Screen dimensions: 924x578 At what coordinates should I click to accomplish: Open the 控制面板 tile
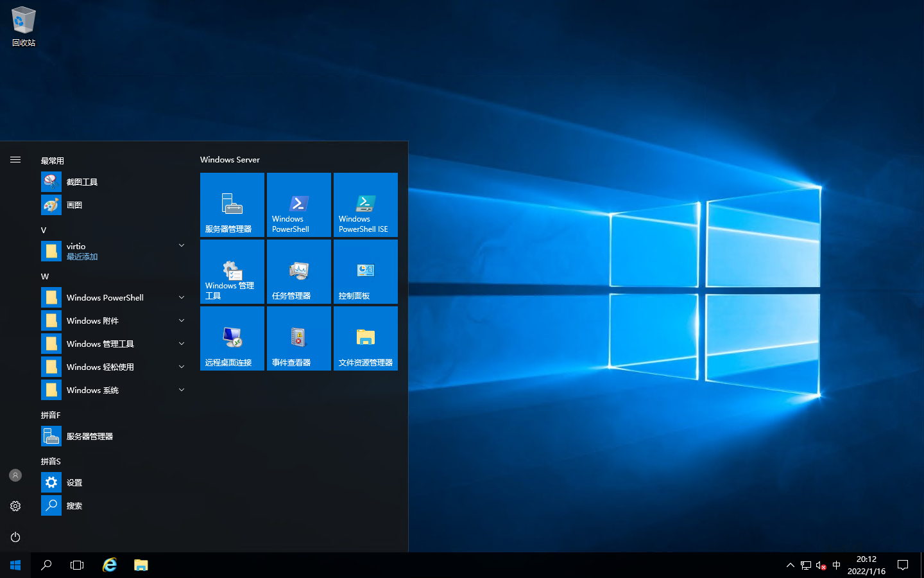[366, 272]
